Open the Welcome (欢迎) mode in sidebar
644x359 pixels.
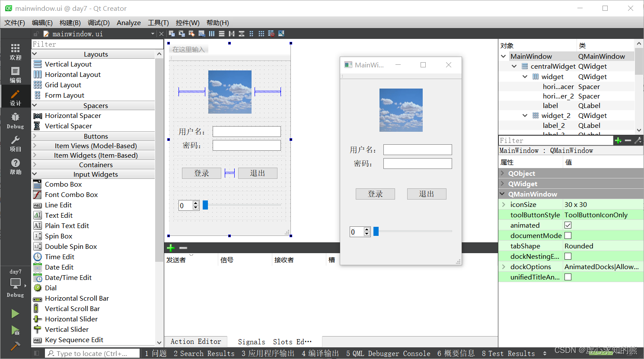(16, 51)
